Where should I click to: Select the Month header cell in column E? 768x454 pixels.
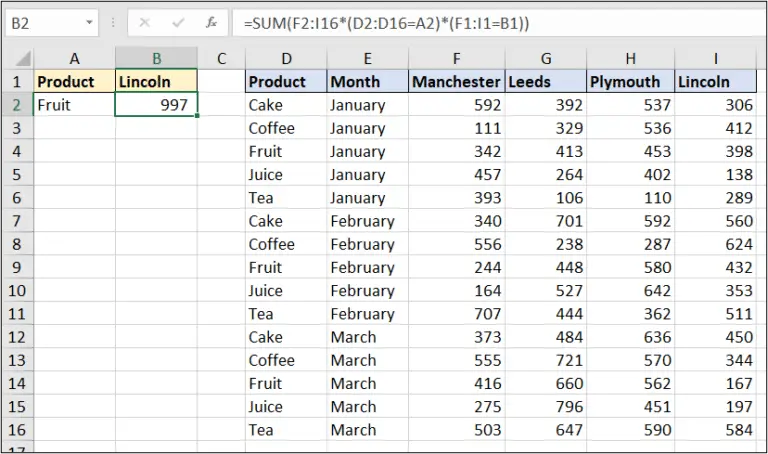click(x=367, y=82)
